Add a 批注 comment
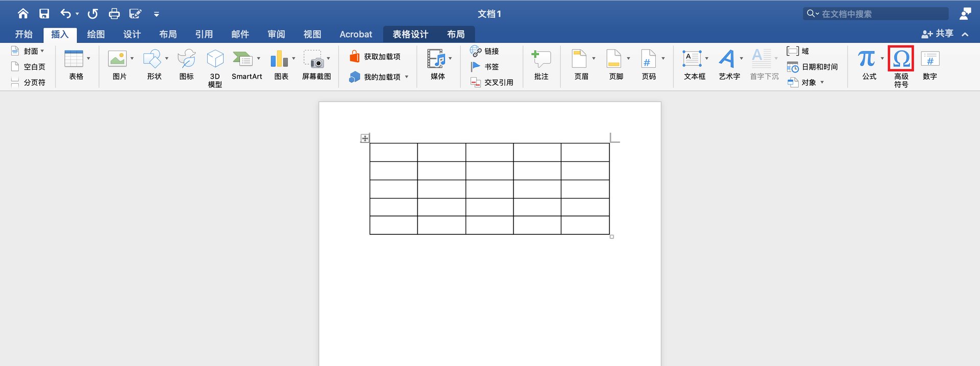This screenshot has height=366, width=980. click(541, 65)
